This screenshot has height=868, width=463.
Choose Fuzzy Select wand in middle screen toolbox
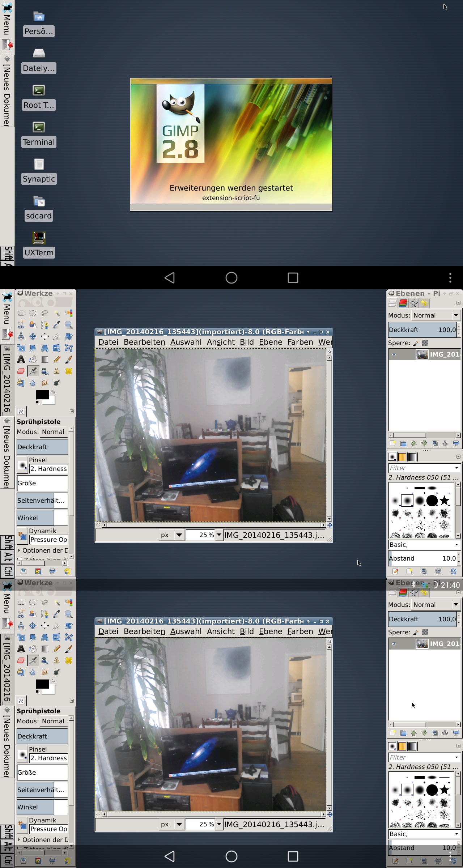coord(57,313)
